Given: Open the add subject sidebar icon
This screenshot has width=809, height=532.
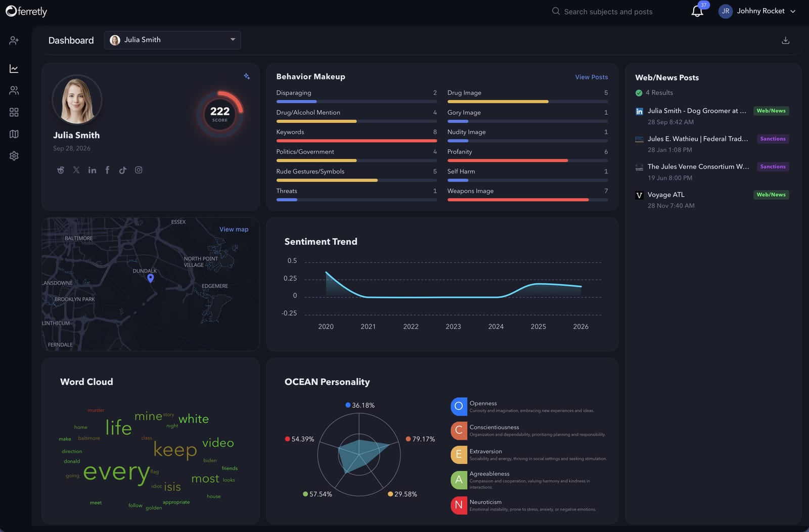Looking at the screenshot, I should click(14, 40).
